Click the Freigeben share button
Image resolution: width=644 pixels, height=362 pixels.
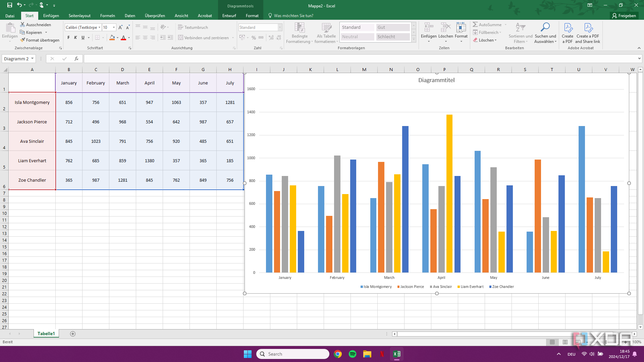(x=624, y=16)
